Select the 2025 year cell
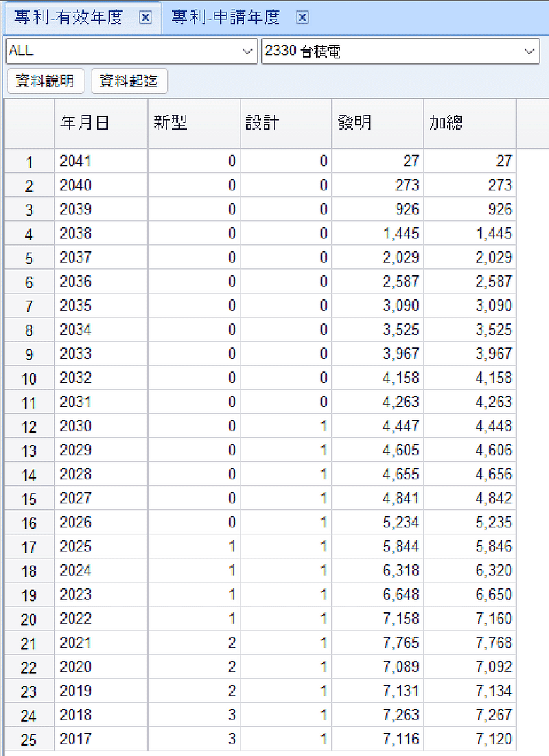This screenshot has width=549, height=756. click(x=100, y=547)
